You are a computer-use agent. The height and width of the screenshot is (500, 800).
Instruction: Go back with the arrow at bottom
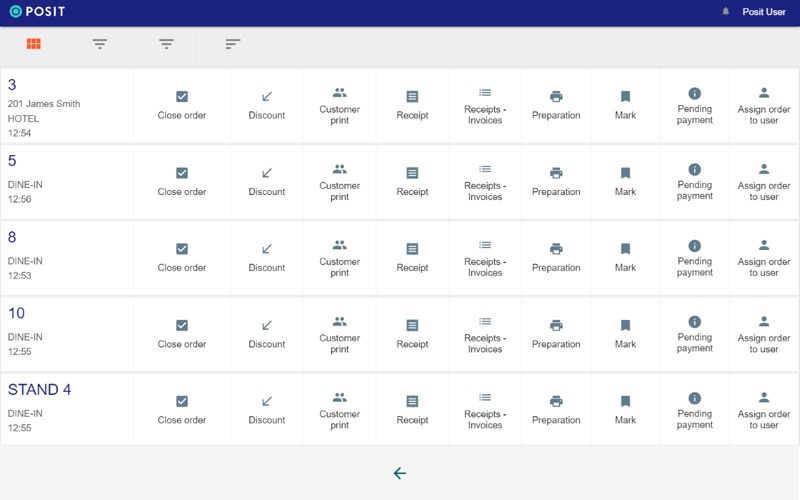[400, 473]
